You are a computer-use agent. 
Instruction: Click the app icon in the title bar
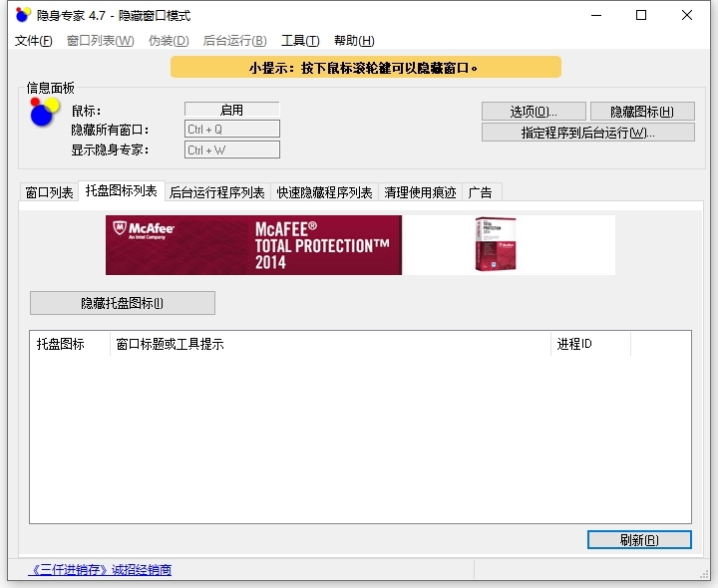coord(23,15)
